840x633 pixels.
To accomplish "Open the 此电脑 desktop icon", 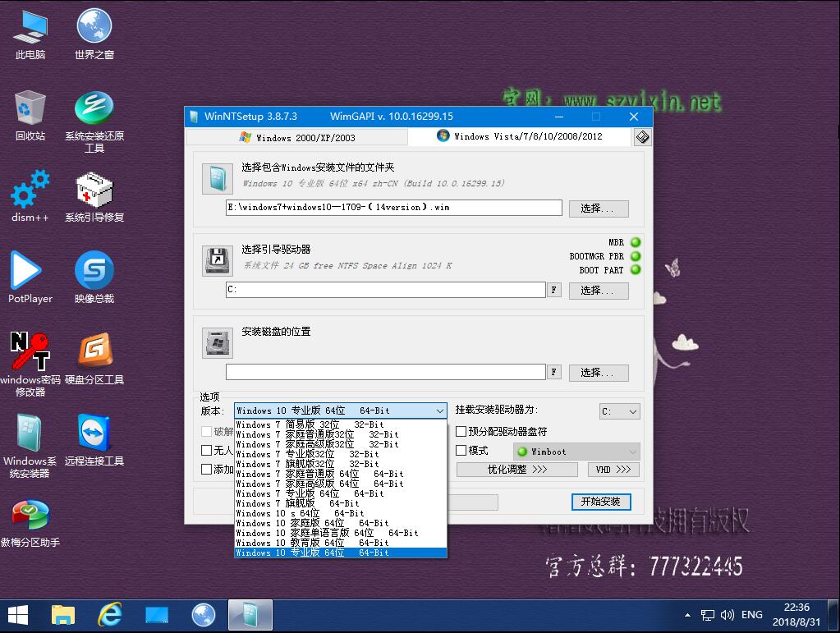I will point(30,33).
